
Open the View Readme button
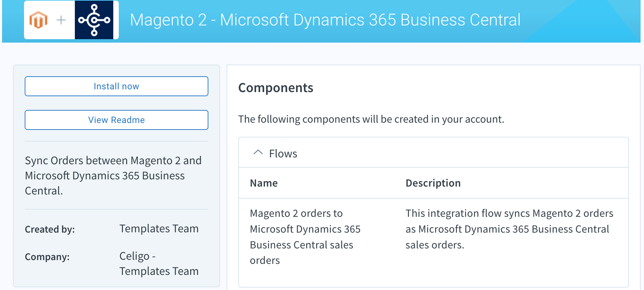click(x=116, y=120)
